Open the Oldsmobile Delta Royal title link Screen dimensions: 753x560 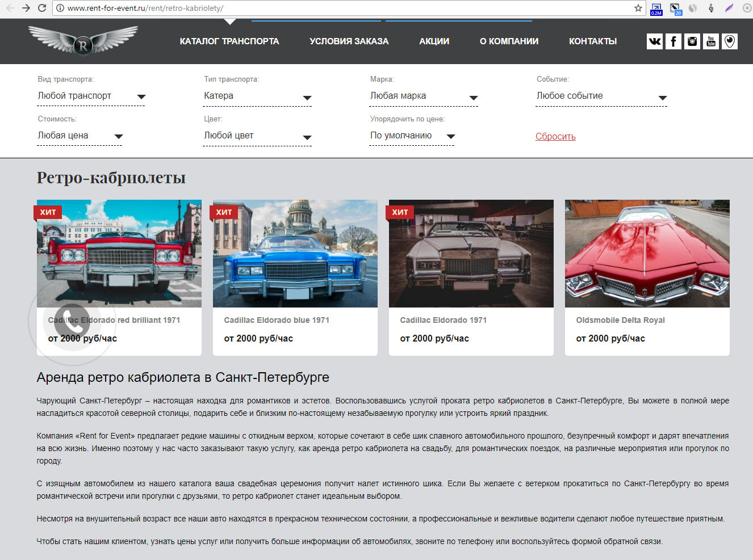621,320
